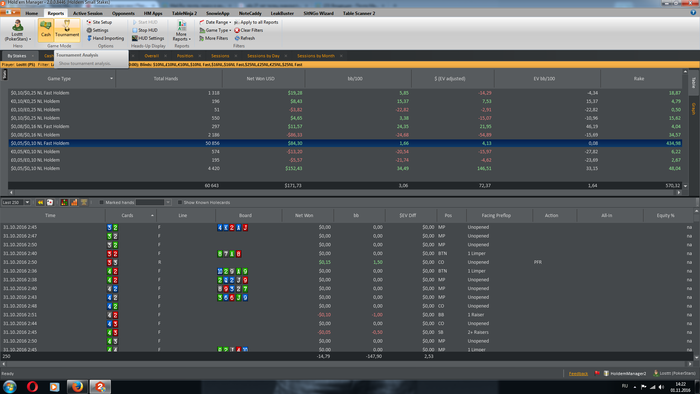Close the By Stakes tab
700x394 pixels.
(33, 56)
